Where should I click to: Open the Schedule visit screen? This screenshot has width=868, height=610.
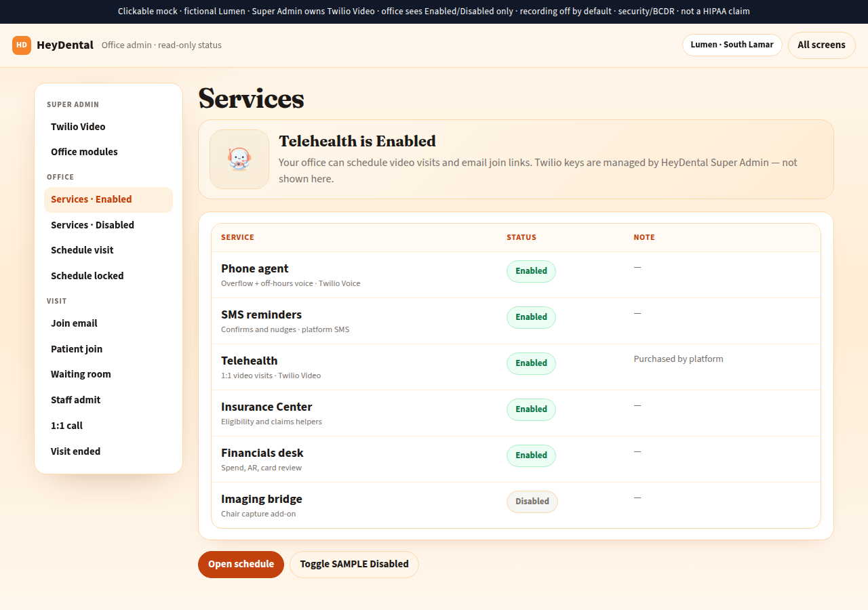[x=108, y=250]
